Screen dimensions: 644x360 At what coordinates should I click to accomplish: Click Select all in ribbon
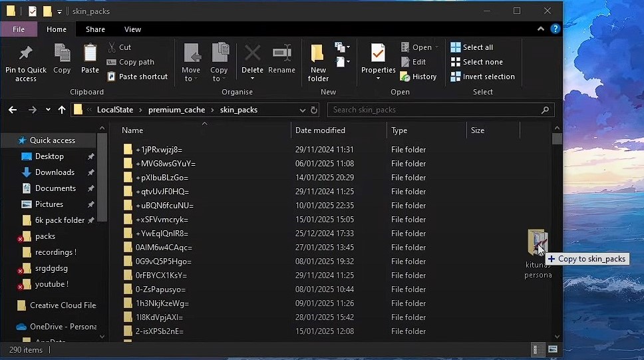472,47
